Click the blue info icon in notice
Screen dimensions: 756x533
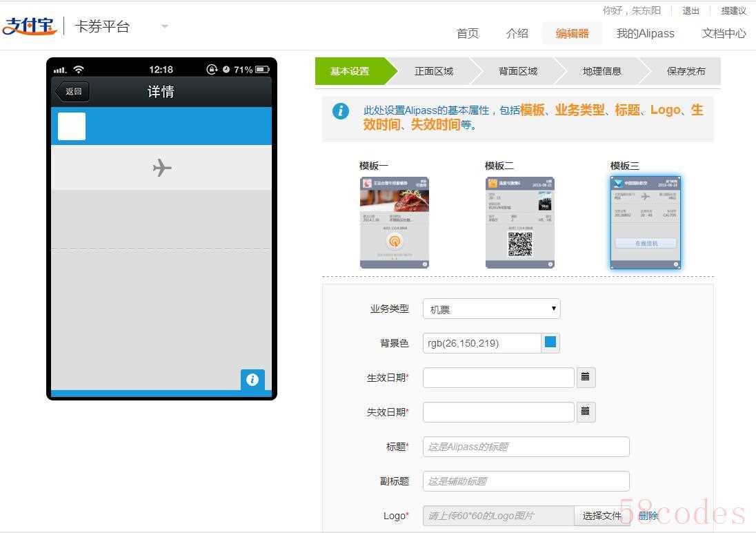[x=340, y=111]
